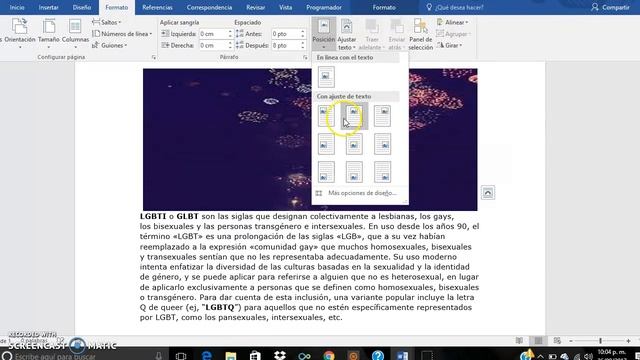Switch to the Correspondencia tab
The height and width of the screenshot is (360, 640).
209,7
